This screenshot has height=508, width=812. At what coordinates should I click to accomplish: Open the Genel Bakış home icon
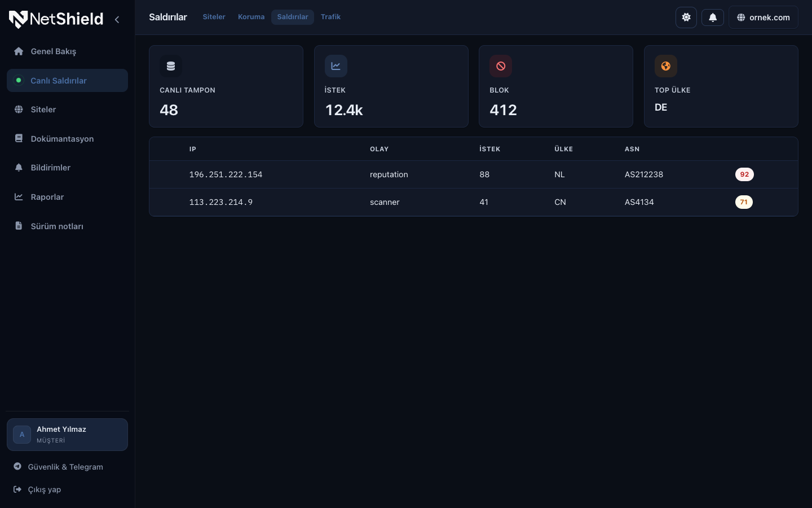19,51
